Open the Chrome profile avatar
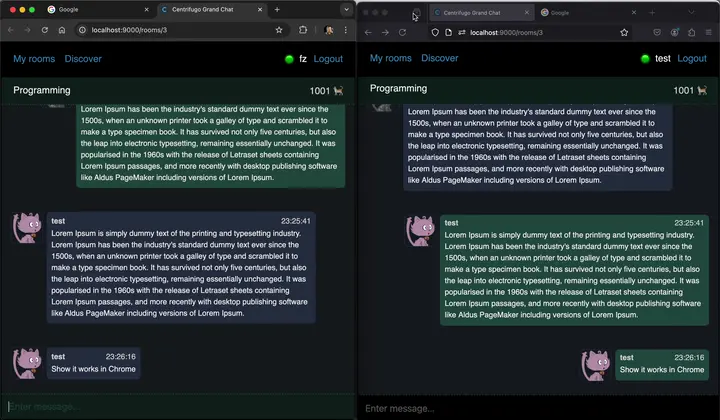The height and width of the screenshot is (420, 720). (x=329, y=30)
